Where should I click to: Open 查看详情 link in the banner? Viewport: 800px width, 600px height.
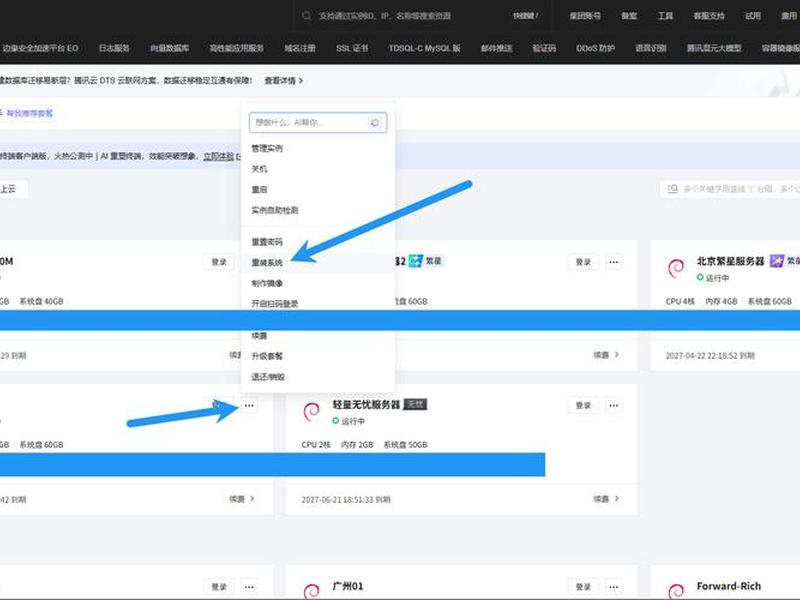pyautogui.click(x=284, y=81)
